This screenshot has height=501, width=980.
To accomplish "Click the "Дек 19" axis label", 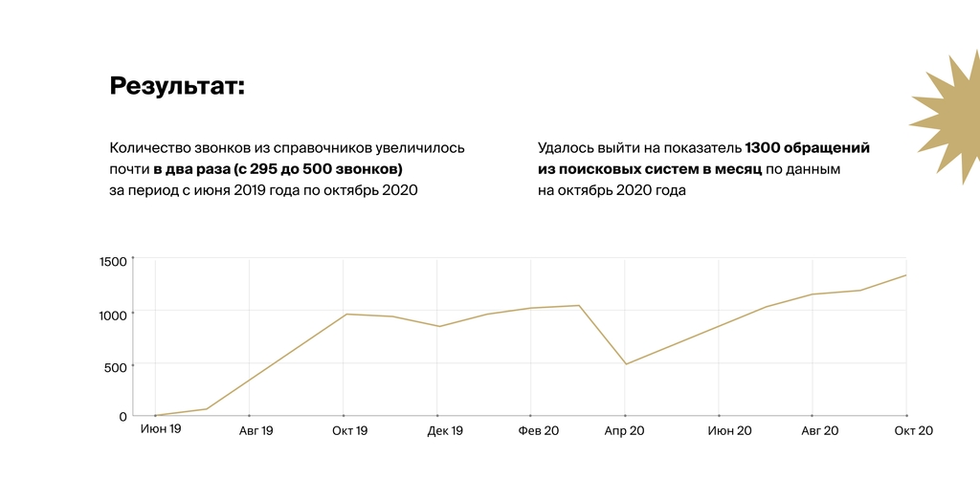I will 445,431.
